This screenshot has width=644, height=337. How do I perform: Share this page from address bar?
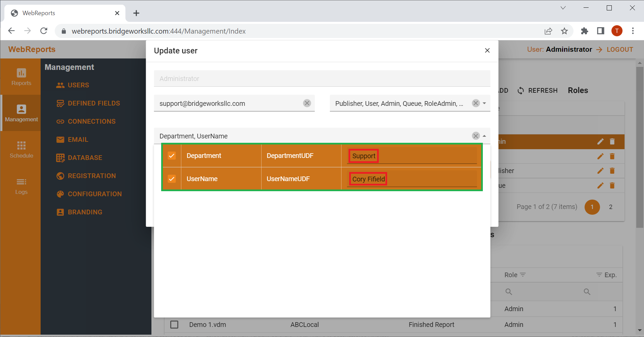point(548,31)
